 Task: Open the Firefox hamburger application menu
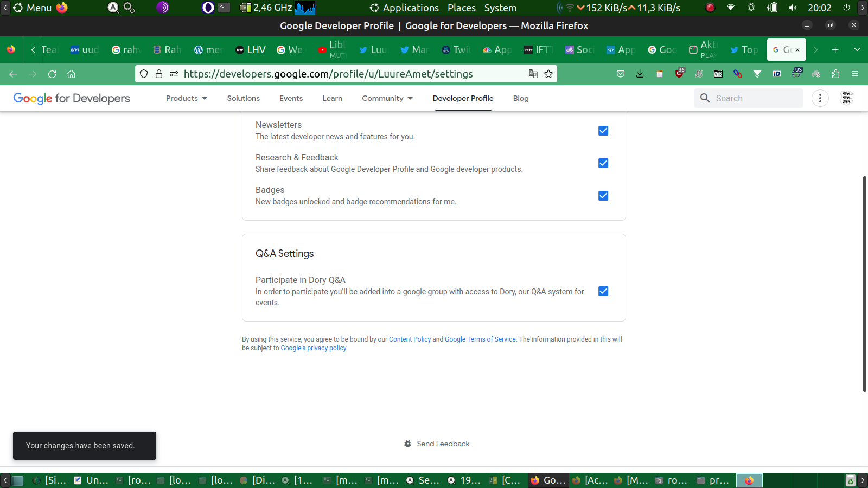coord(855,74)
